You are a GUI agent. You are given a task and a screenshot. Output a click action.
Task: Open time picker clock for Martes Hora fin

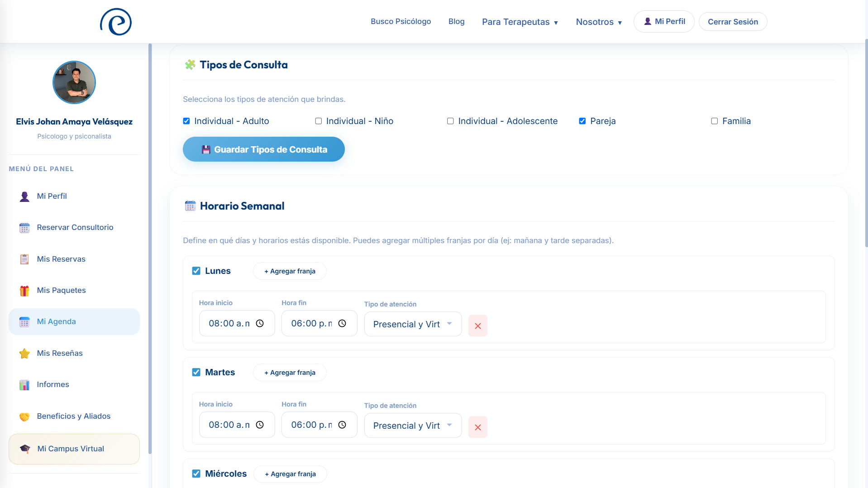342,425
